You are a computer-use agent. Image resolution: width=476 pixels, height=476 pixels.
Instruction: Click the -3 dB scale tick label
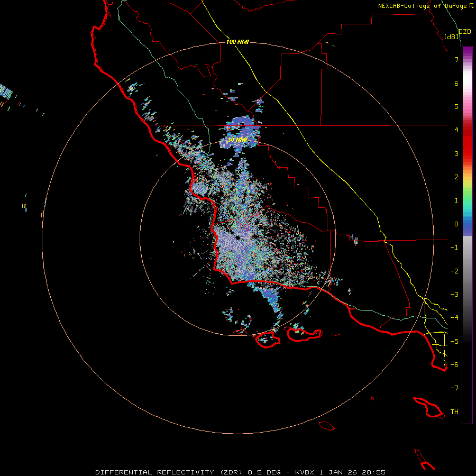point(454,295)
